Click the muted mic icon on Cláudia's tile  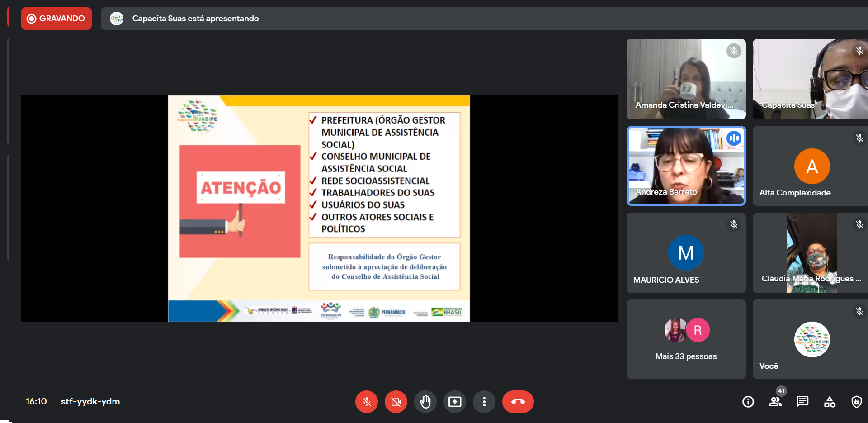[x=859, y=224]
